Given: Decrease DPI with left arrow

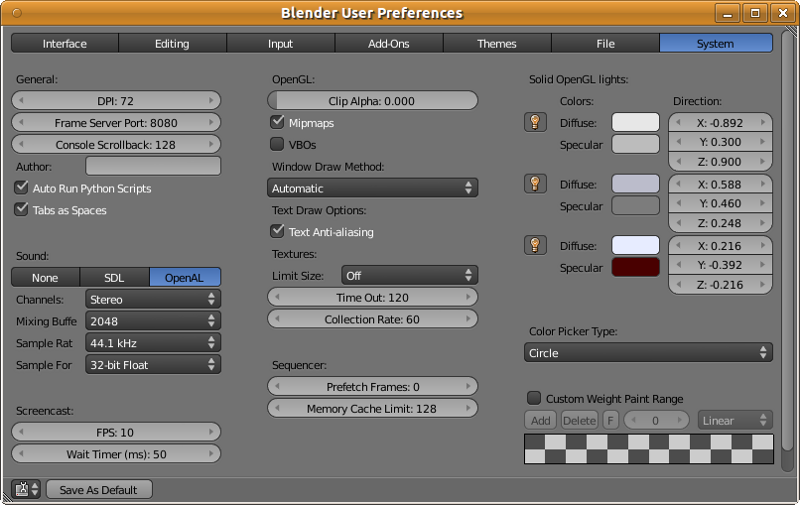Looking at the screenshot, I should pos(21,100).
